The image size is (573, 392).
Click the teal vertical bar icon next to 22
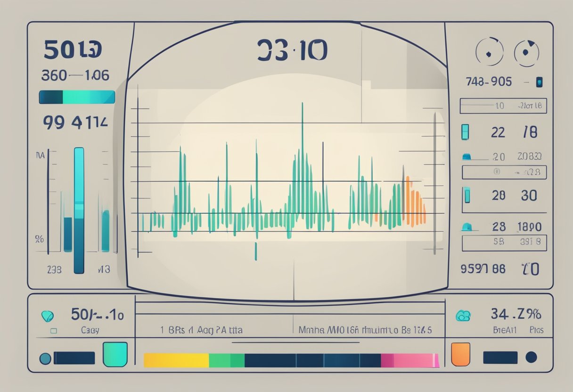pos(465,132)
